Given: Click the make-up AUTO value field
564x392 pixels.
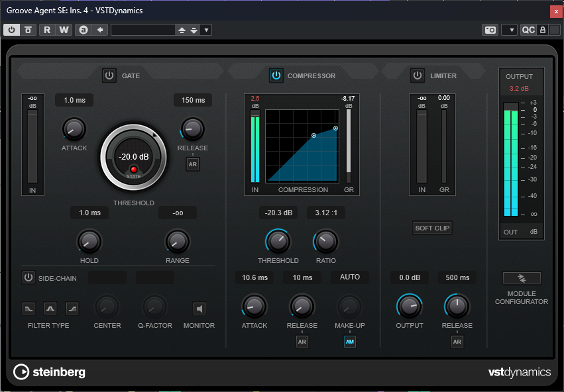Looking at the screenshot, I should [x=350, y=277].
